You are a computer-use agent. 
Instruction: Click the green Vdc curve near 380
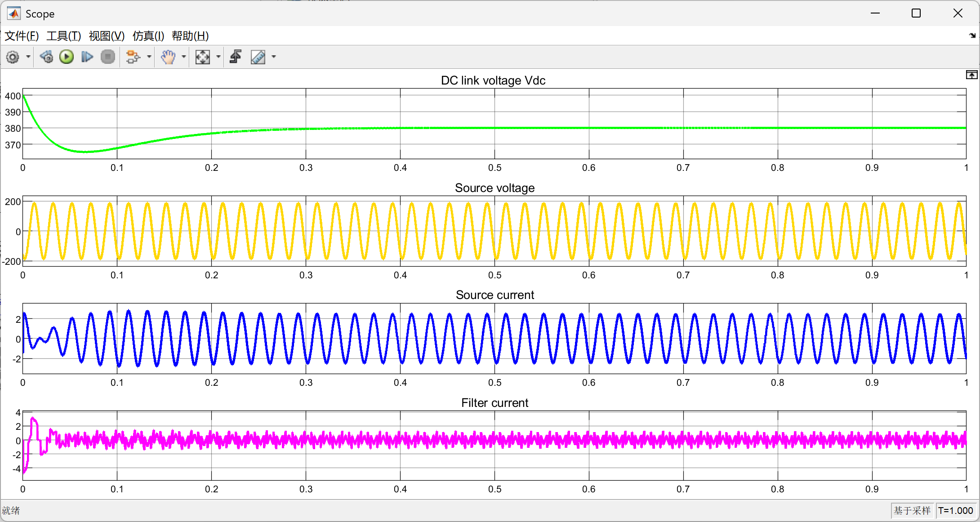pyautogui.click(x=539, y=128)
